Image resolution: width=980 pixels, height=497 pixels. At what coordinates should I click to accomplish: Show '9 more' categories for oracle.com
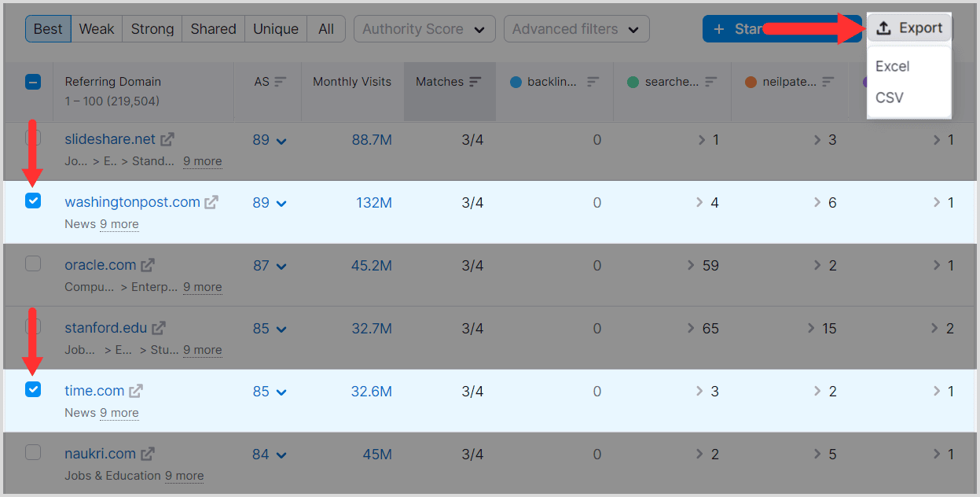[203, 287]
